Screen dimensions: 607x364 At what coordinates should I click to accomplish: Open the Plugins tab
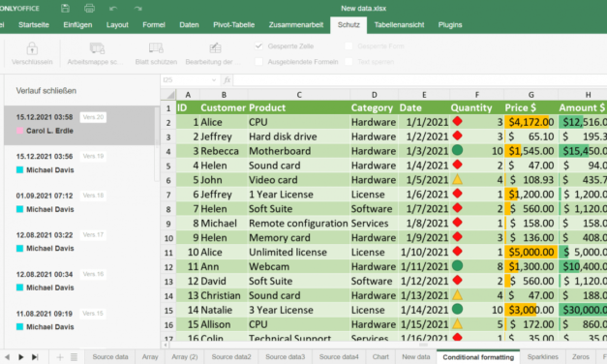450,25
